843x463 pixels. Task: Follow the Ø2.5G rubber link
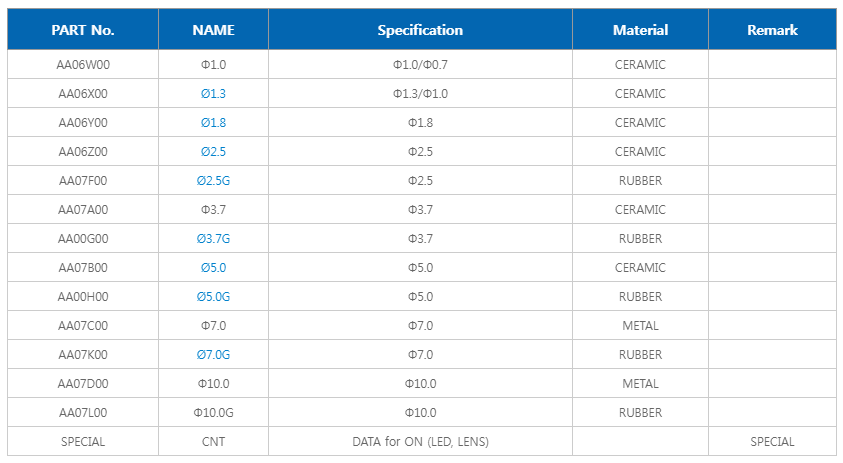coord(213,181)
